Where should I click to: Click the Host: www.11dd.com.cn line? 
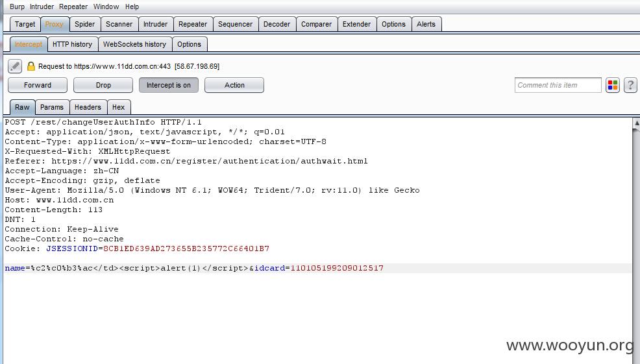click(59, 200)
